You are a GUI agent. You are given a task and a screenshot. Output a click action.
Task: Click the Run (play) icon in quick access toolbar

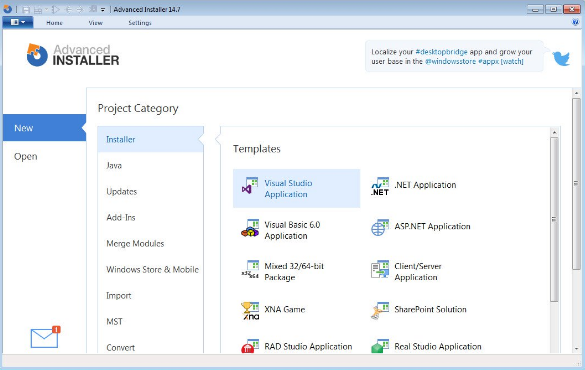coord(56,9)
